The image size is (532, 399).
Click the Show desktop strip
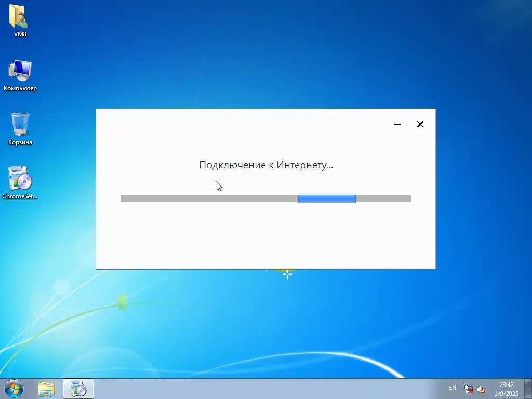(528, 389)
